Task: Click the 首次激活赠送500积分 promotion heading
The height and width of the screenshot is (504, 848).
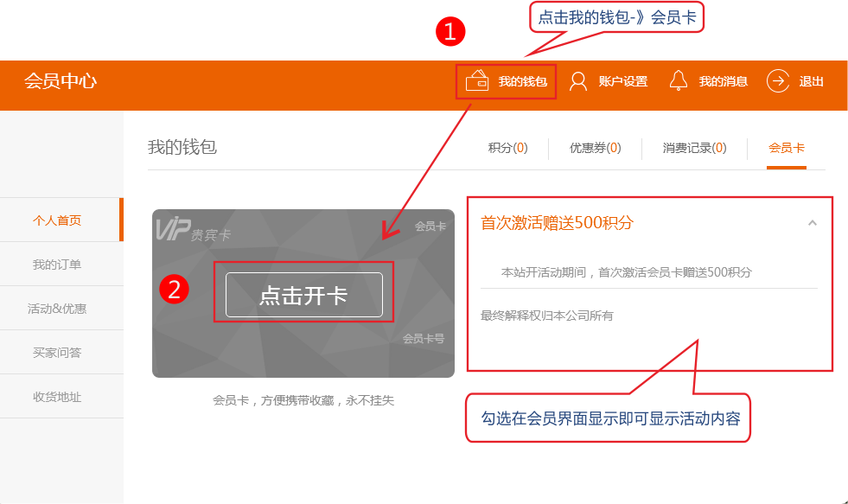Action: (x=557, y=223)
